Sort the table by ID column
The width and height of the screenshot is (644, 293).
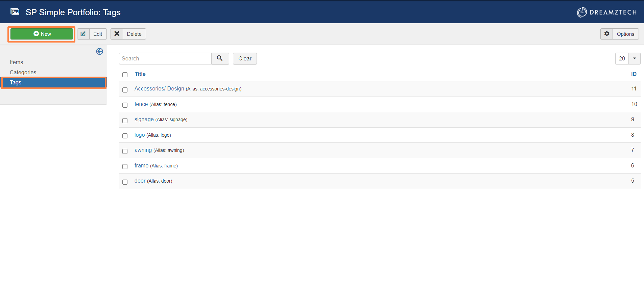634,74
